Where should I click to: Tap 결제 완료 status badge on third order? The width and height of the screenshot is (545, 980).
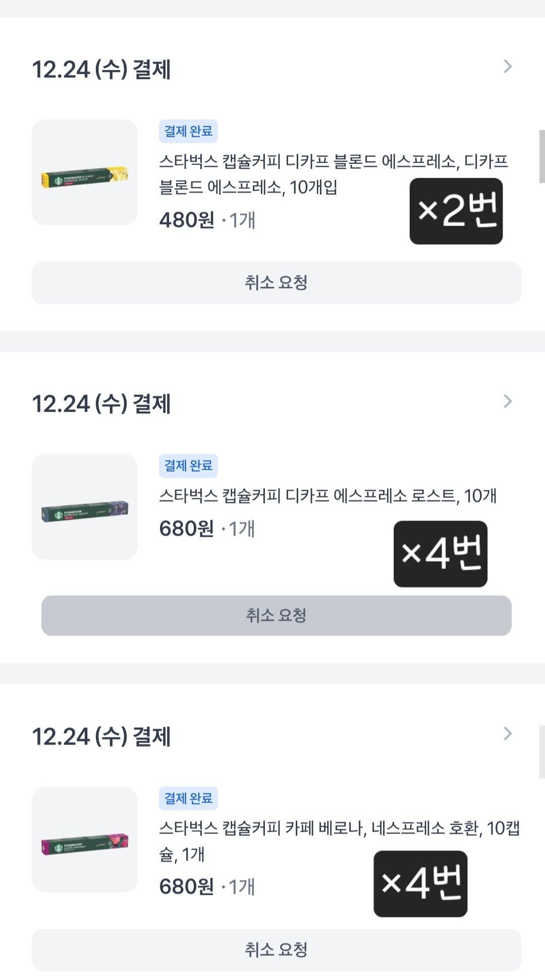[x=188, y=798]
